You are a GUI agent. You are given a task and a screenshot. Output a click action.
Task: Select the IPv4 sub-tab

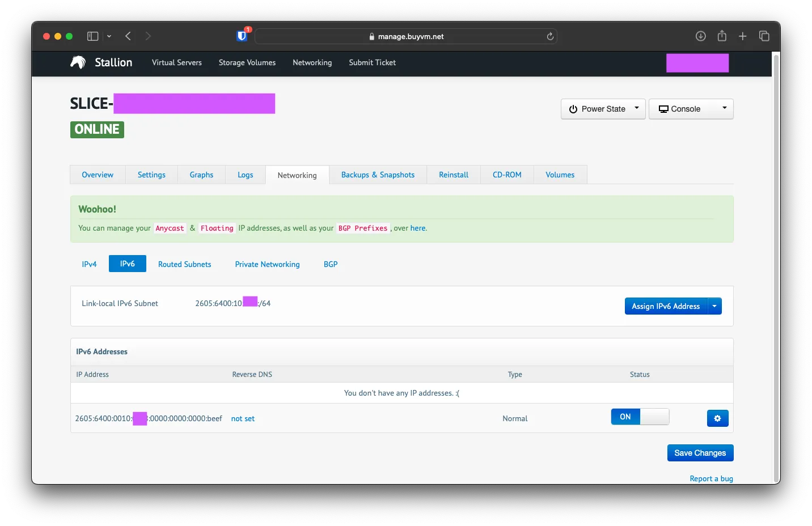[89, 264]
